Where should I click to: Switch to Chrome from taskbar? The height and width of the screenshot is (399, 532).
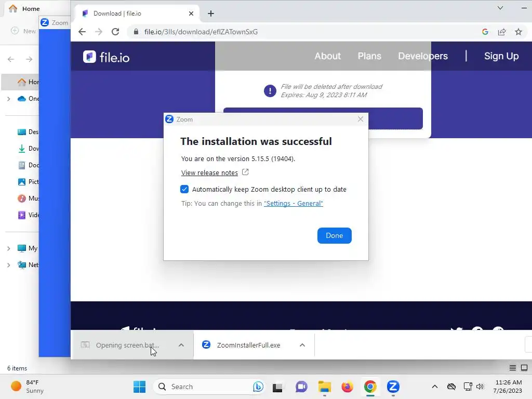point(370,387)
